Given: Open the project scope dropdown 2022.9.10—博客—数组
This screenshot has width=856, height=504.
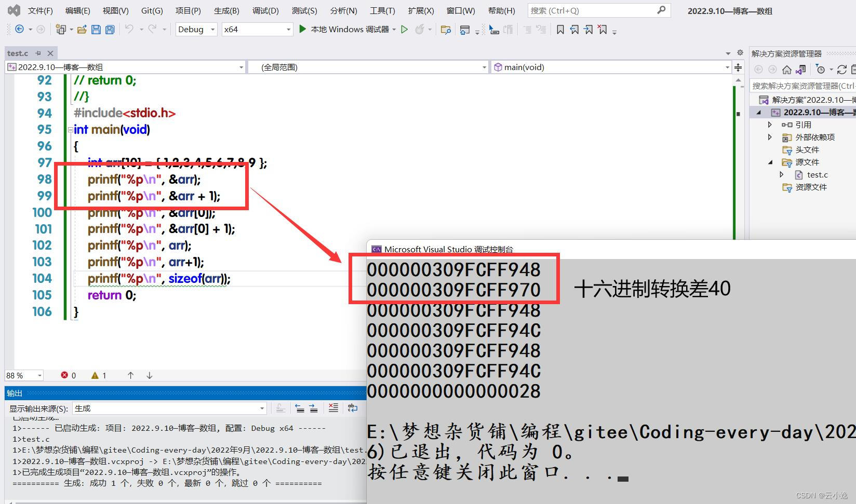Looking at the screenshot, I should 125,67.
